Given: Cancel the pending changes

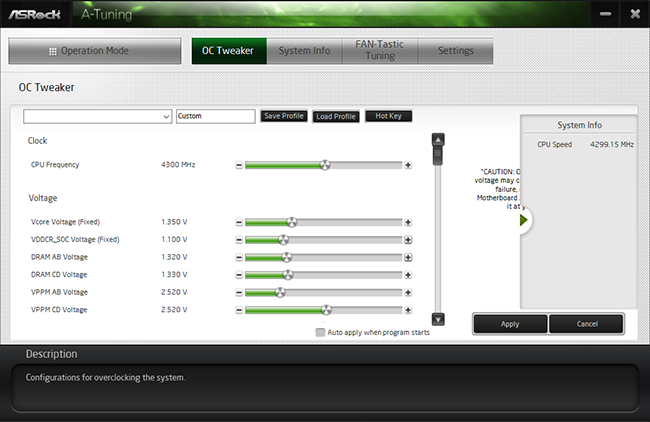Looking at the screenshot, I should pos(587,324).
